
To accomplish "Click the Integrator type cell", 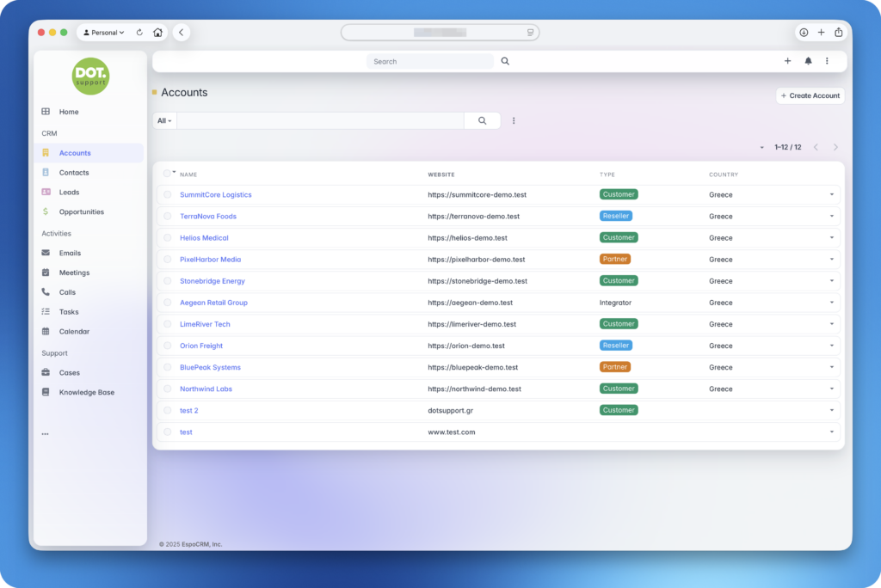I will click(x=615, y=303).
